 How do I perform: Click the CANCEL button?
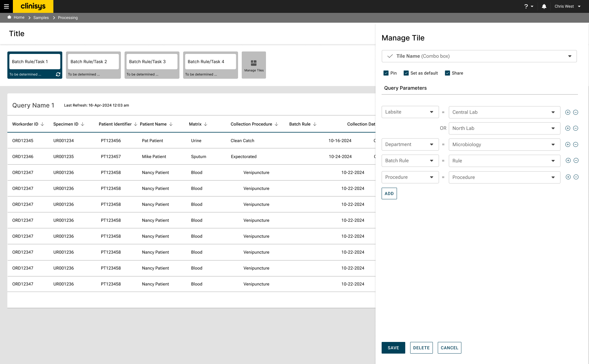(x=449, y=348)
